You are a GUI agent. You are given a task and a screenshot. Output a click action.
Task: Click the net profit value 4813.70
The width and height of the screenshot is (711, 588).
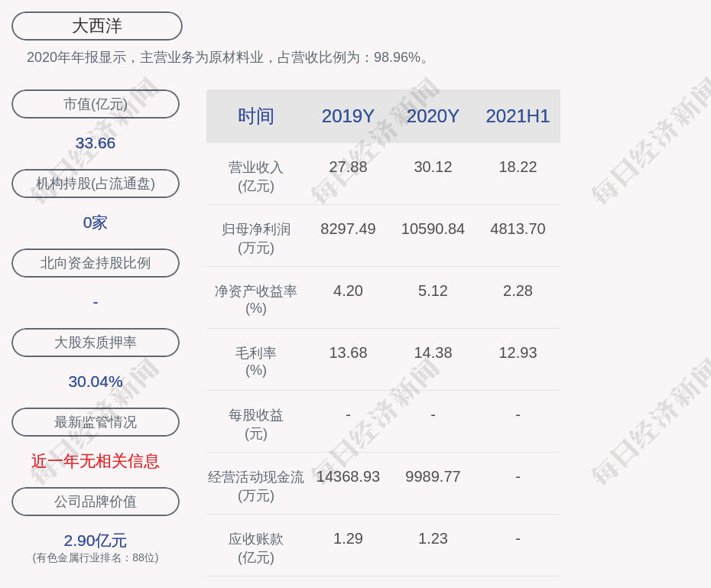pyautogui.click(x=518, y=229)
